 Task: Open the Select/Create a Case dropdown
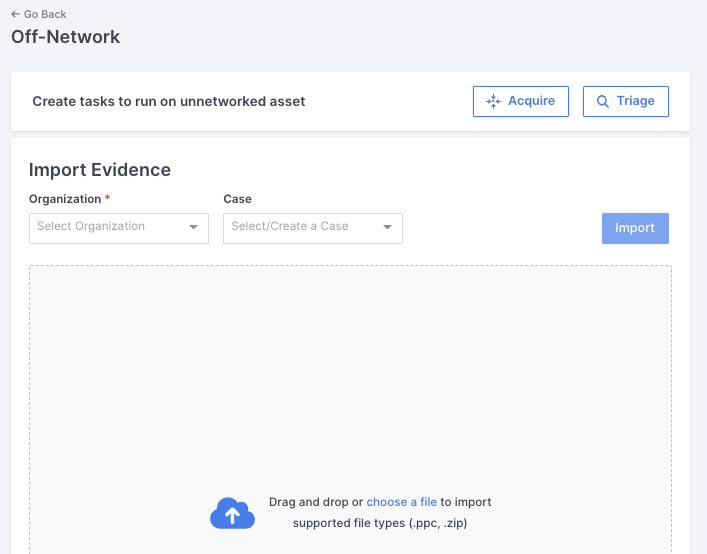[x=313, y=229]
